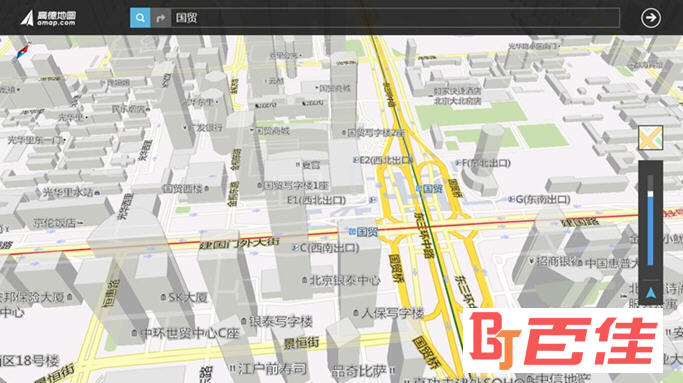The image size is (683, 383).
Task: Click the circled right-arrow button
Action: 651,18
